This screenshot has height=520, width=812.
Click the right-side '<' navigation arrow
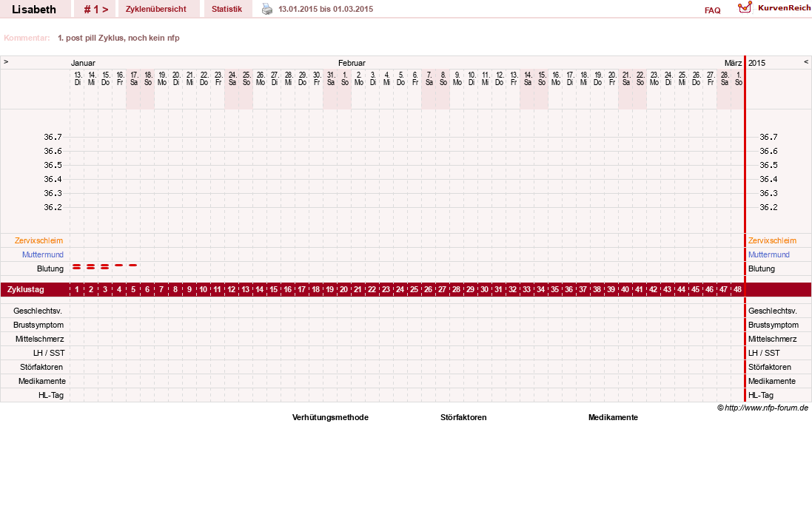(806, 62)
